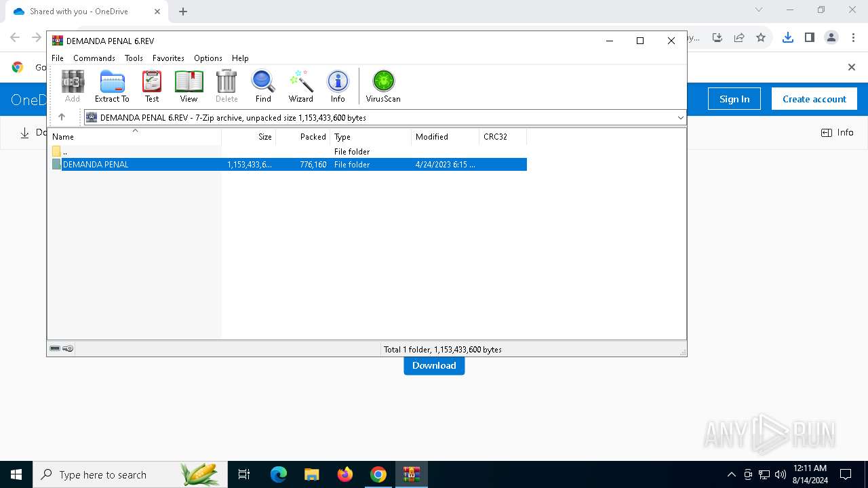Open the Favorites menu
This screenshot has width=868, height=488.
tap(168, 58)
